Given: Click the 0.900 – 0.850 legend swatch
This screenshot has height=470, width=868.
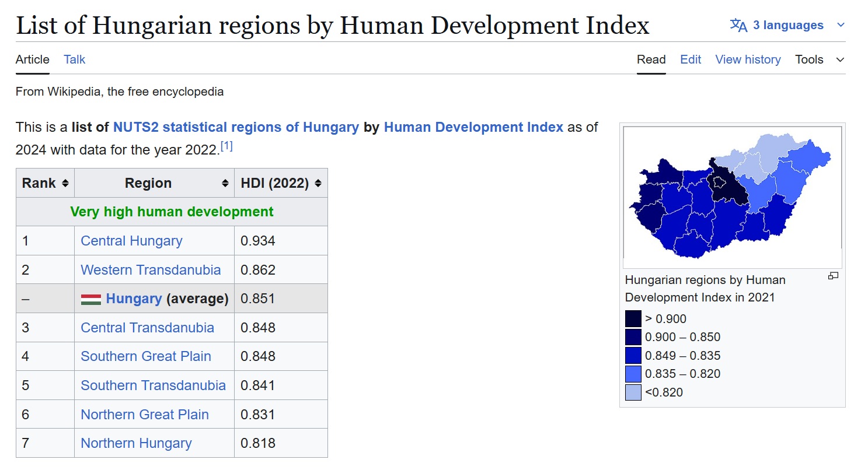Looking at the screenshot, I should (633, 337).
